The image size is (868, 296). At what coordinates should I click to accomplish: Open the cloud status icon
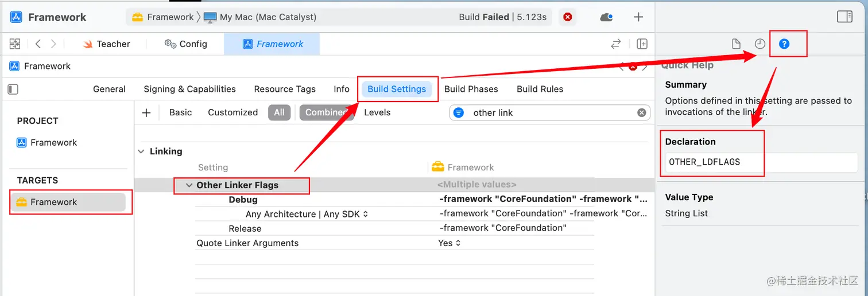[x=606, y=17]
